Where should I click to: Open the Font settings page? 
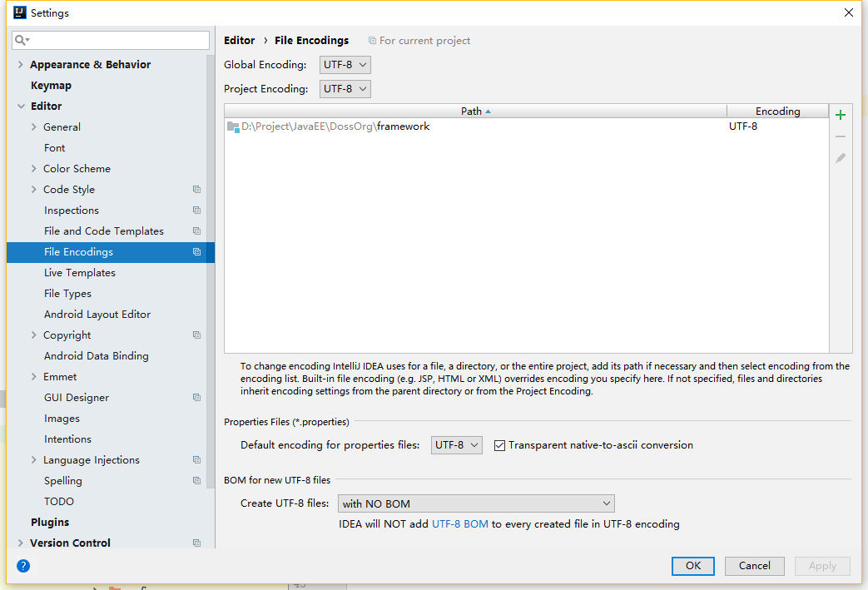[x=54, y=148]
